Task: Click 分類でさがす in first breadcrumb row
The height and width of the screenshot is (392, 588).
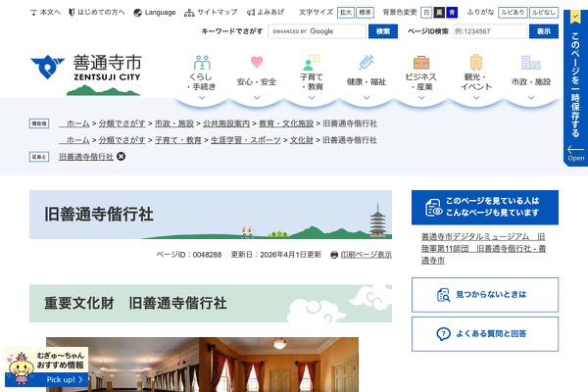Action: click(x=122, y=123)
